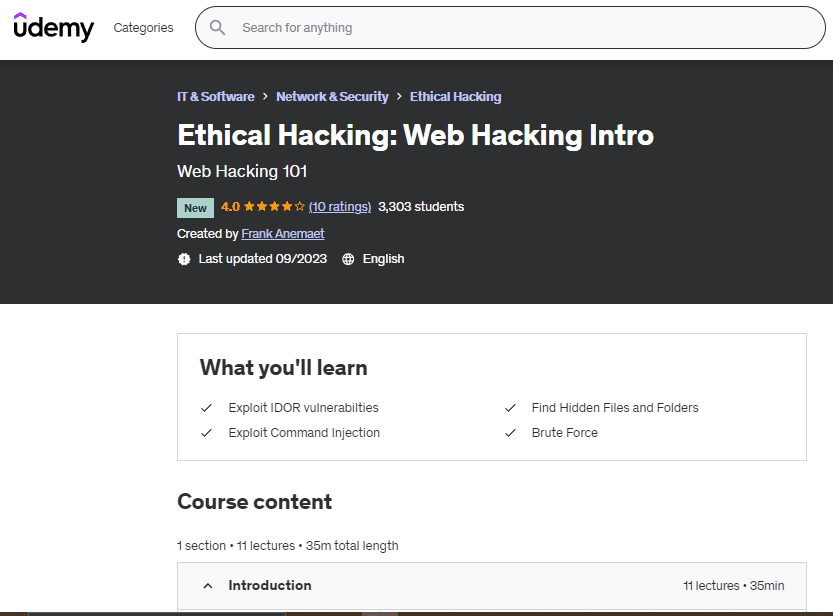Click the green New badge
Viewport: 833px width, 616px height.
coord(195,208)
